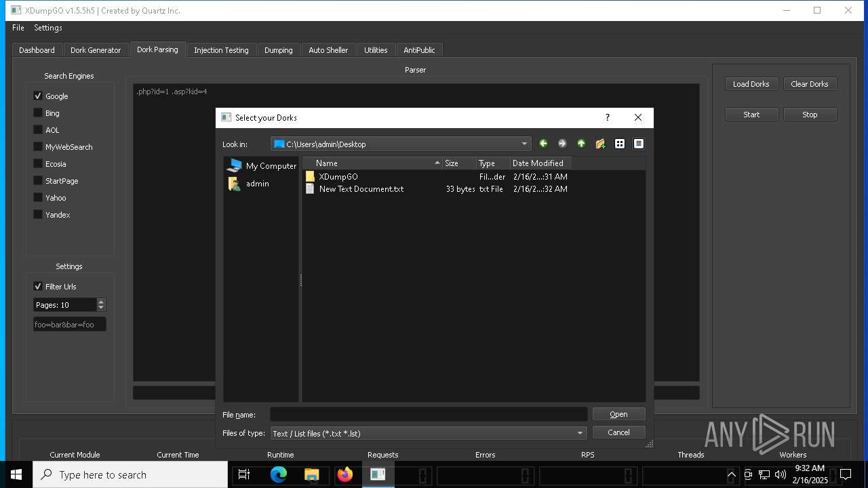Open Windows Start menu
This screenshot has width=868, height=488.
point(16,474)
